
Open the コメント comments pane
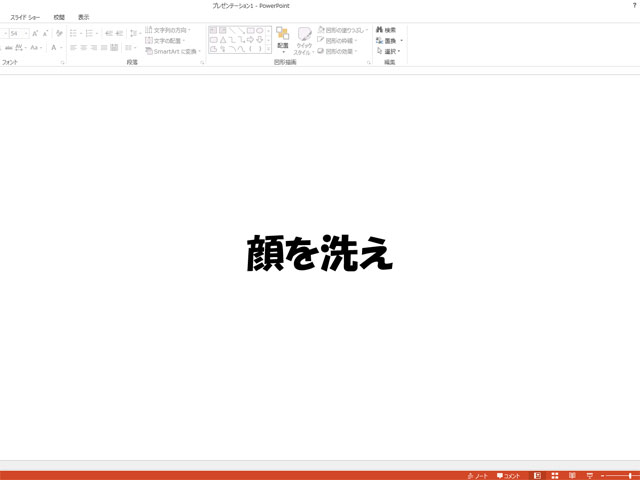509,475
